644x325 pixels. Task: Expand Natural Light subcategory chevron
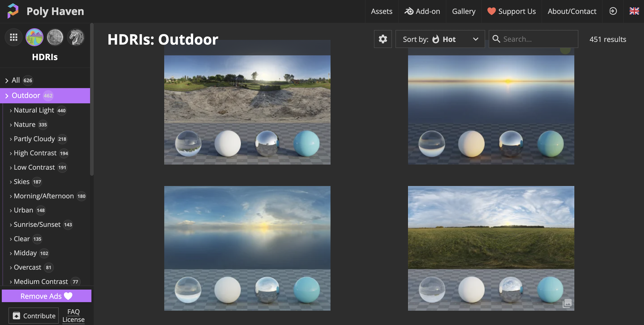[x=11, y=111]
